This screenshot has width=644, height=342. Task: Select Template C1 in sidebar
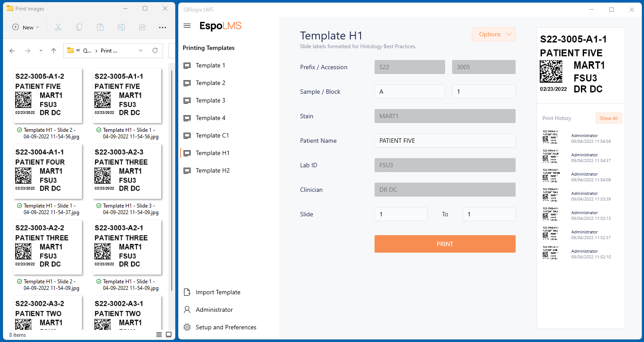(x=212, y=135)
